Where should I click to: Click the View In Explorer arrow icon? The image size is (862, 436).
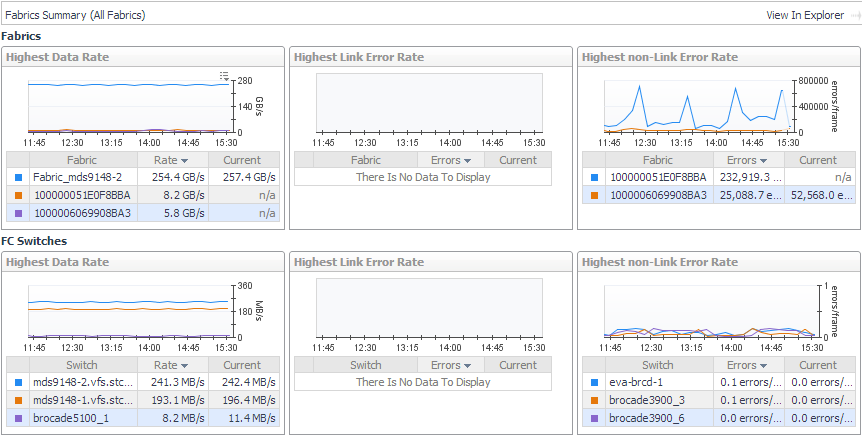[851, 15]
